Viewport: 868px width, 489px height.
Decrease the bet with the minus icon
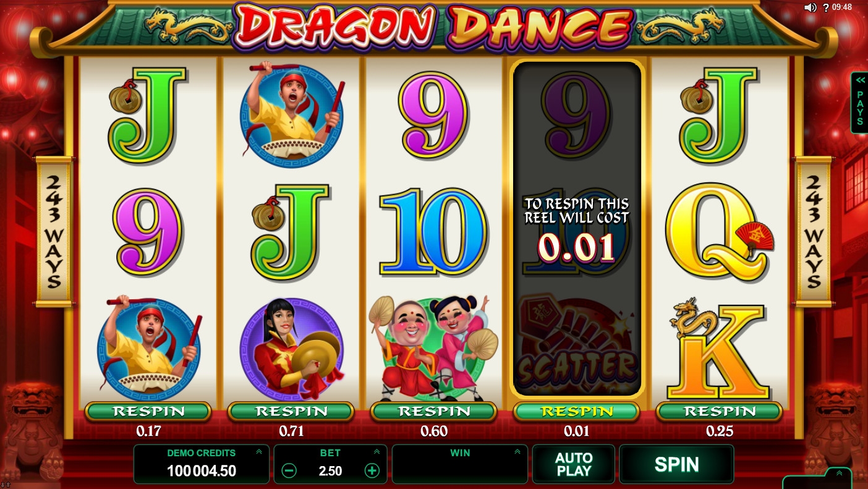(x=289, y=470)
